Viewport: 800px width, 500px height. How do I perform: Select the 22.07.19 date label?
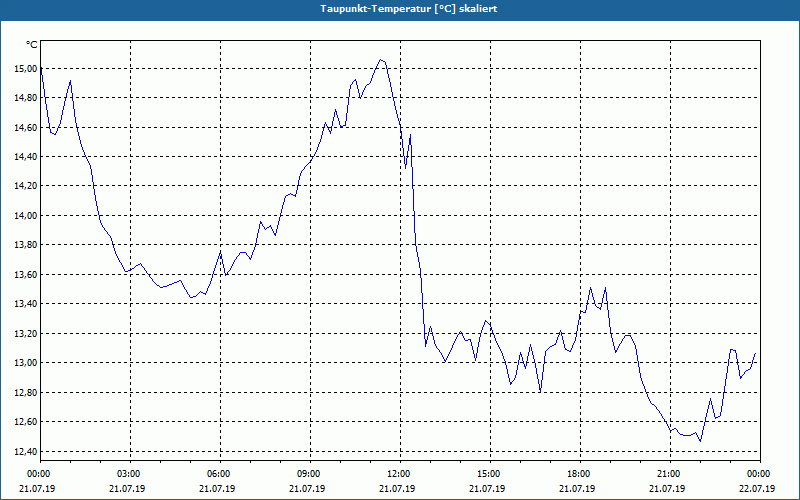tap(757, 489)
